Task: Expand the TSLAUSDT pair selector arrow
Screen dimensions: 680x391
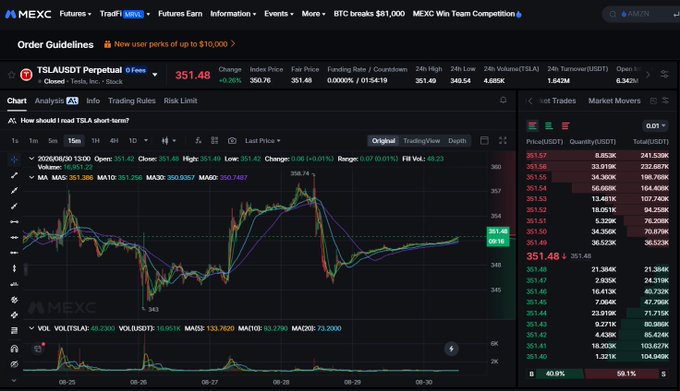Action: click(x=155, y=75)
